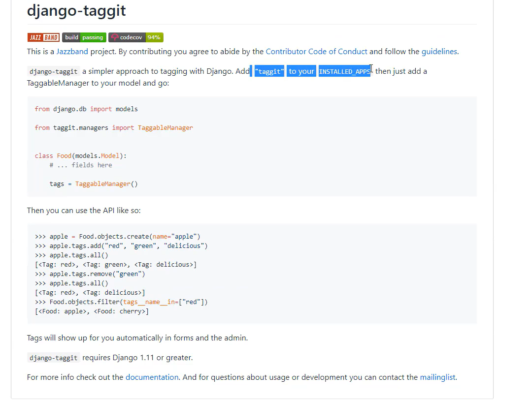Click 'Tags will show up for you automatically' sentence
This screenshot has height=400, width=532.
[x=137, y=338]
